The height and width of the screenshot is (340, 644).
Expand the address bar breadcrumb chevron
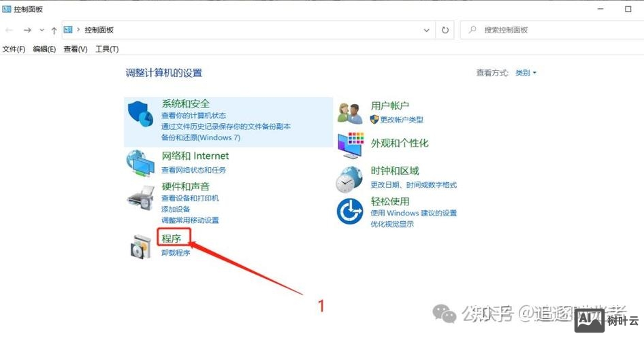78,29
